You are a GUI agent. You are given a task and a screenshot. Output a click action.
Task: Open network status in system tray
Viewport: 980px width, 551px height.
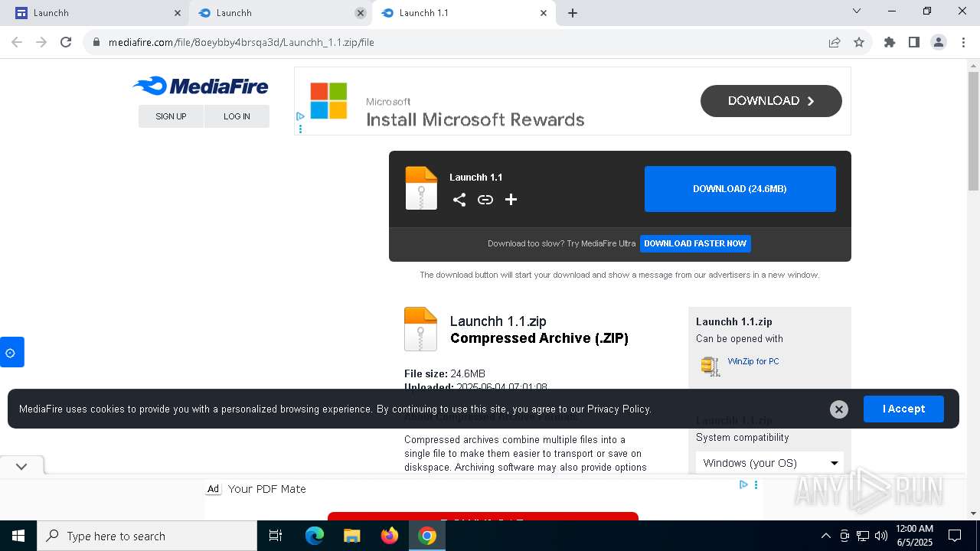point(863,536)
